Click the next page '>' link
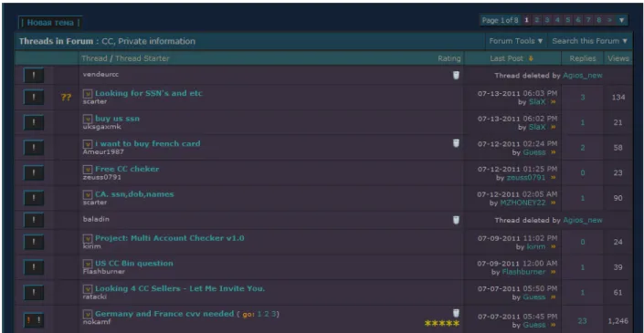The width and height of the screenshot is (644, 333). click(x=609, y=20)
